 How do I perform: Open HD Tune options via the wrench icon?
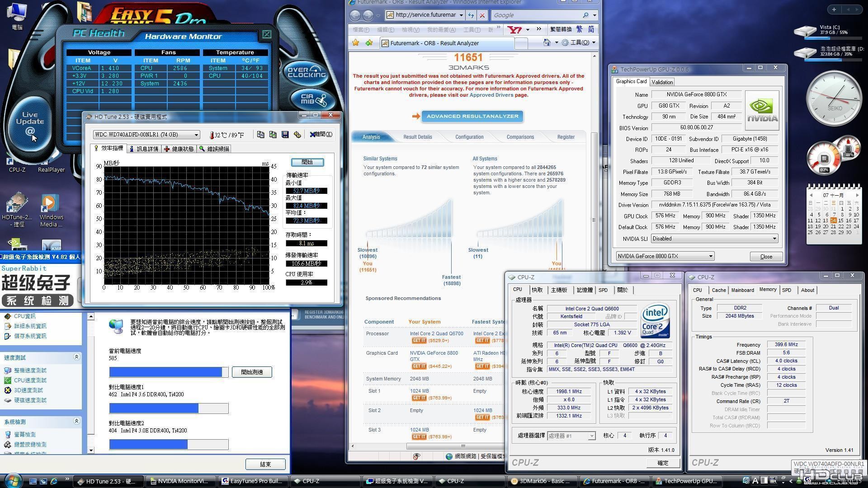297,135
